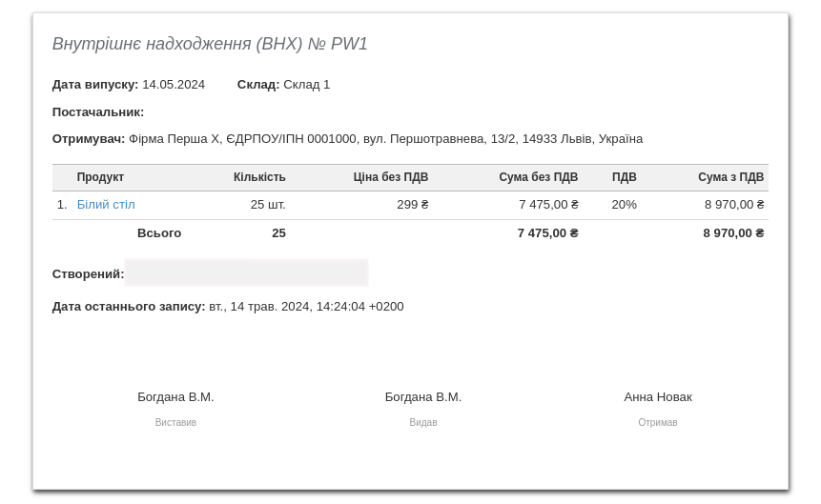Click the Сума з ПДВ column header
The width and height of the screenshot is (821, 504).
click(730, 177)
